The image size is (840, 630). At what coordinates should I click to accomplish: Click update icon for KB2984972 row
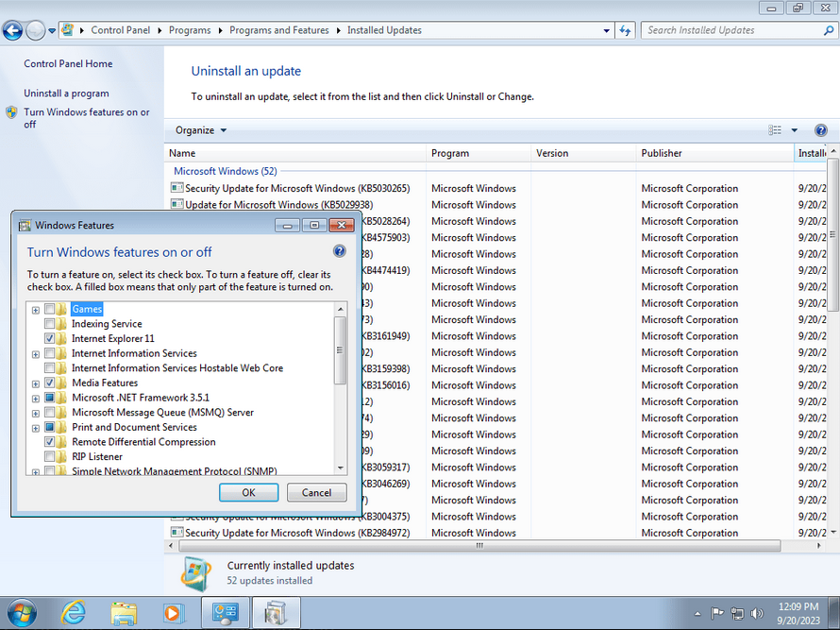176,533
